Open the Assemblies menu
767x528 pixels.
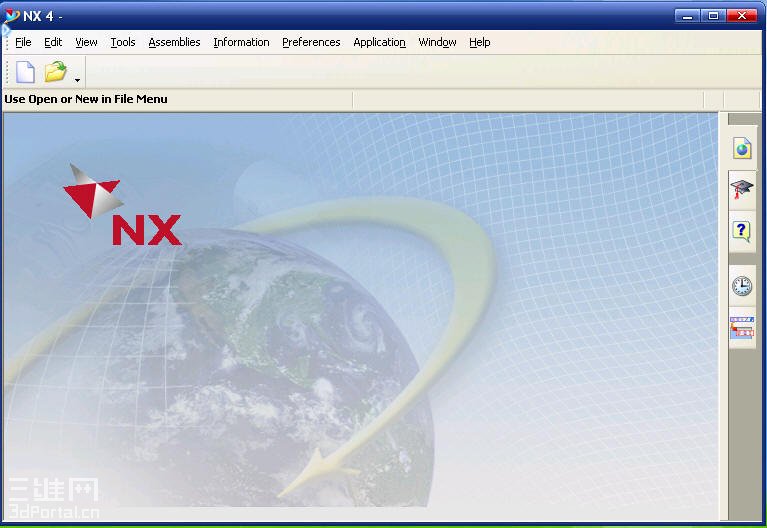174,42
